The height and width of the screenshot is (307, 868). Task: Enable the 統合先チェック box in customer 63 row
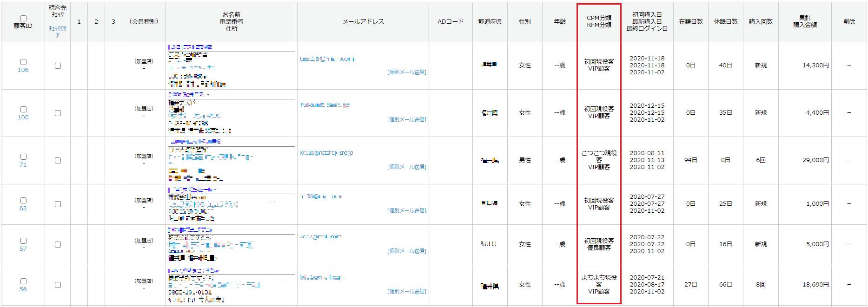point(58,204)
